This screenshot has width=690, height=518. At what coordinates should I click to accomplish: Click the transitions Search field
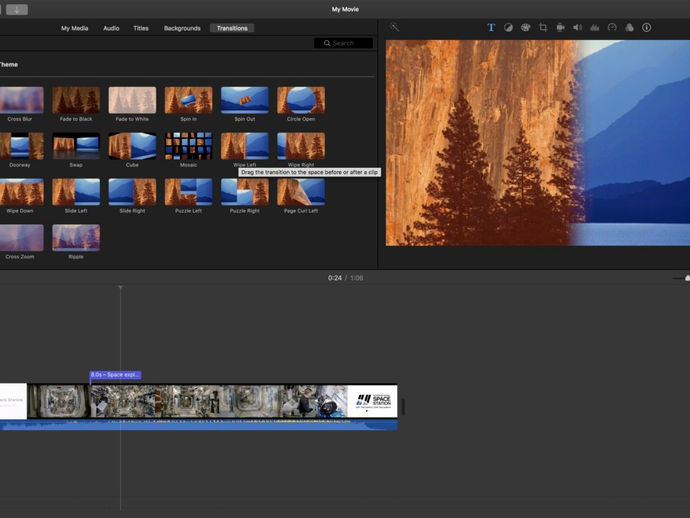click(x=344, y=43)
